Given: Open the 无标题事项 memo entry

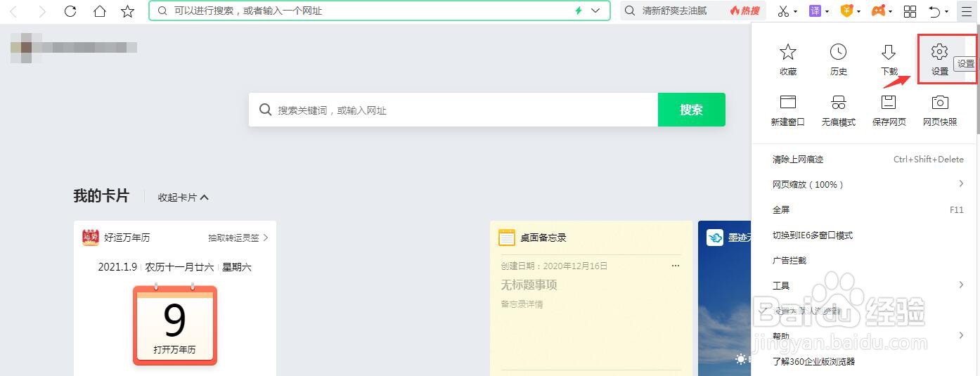Looking at the screenshot, I should coord(529,285).
